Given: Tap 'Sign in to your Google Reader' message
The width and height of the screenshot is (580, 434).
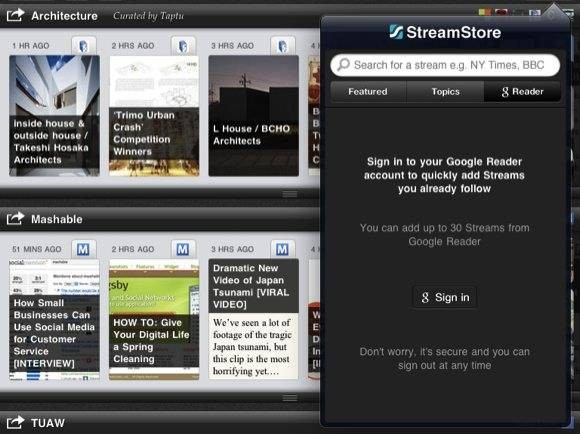Looking at the screenshot, I should tap(444, 175).
